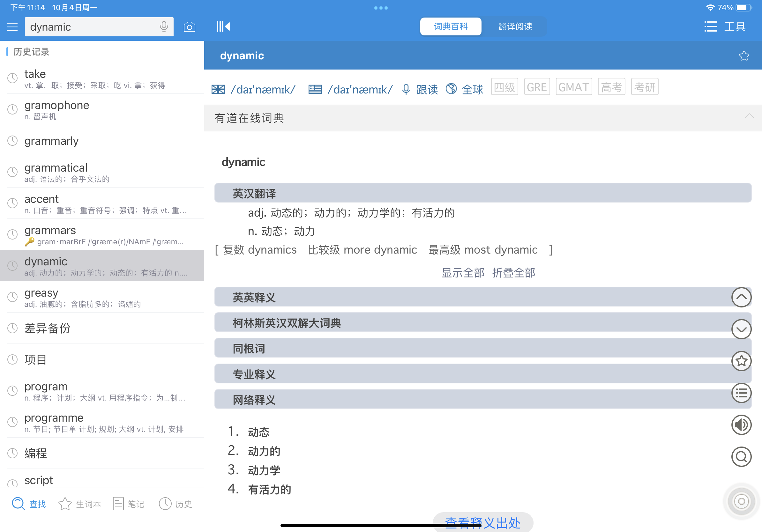Switch to 翻译阅读 tab

(x=515, y=26)
